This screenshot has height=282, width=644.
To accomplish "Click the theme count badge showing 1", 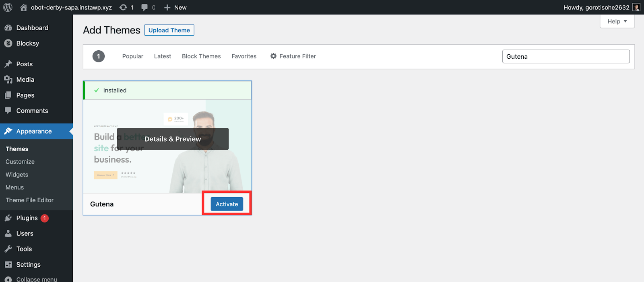I will (x=99, y=56).
